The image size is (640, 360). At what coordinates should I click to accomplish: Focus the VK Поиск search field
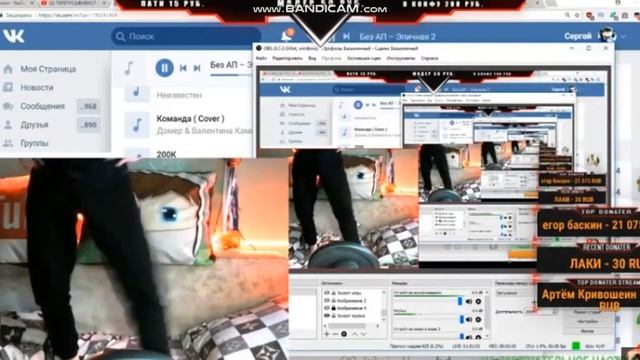pyautogui.click(x=186, y=36)
